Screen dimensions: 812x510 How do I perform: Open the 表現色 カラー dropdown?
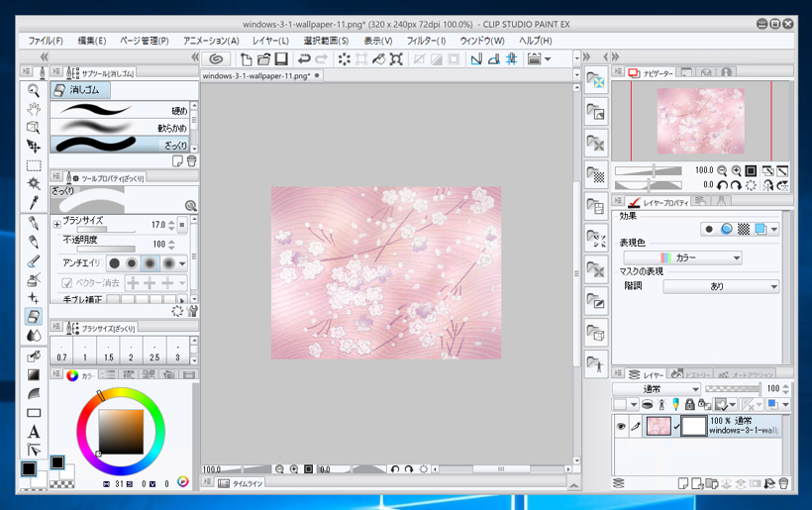682,257
